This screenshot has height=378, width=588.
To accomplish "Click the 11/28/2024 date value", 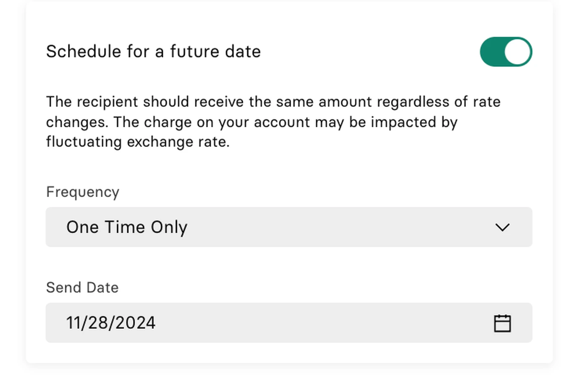I will coord(111,323).
